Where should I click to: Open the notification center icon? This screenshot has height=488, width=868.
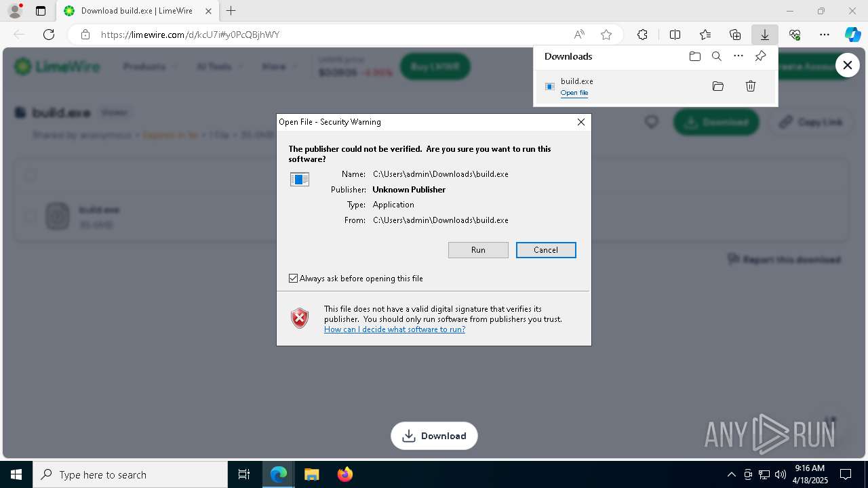[846, 474]
